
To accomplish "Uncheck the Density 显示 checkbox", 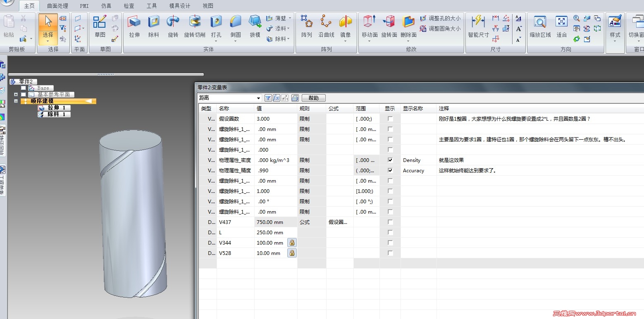I will 390,160.
